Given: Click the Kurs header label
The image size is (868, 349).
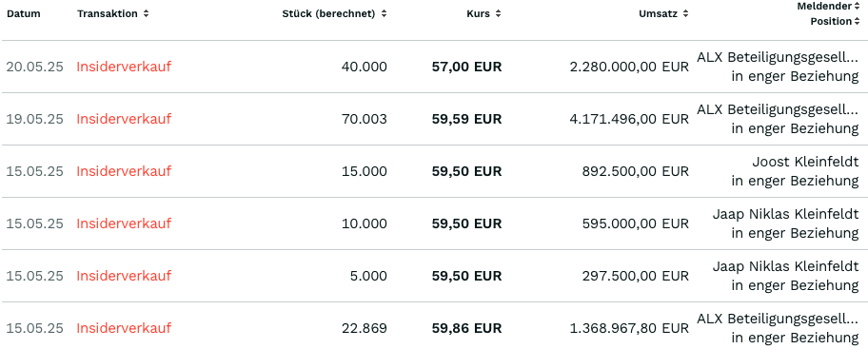Looking at the screenshot, I should (x=479, y=14).
